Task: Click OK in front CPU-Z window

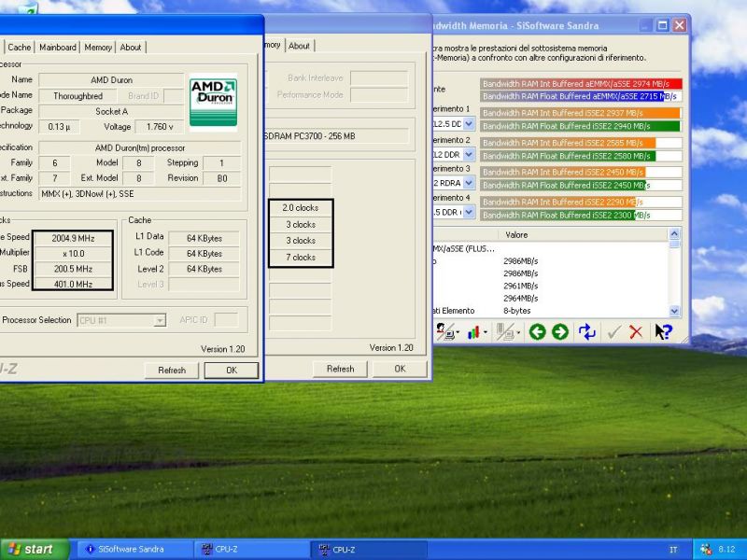Action: [232, 370]
